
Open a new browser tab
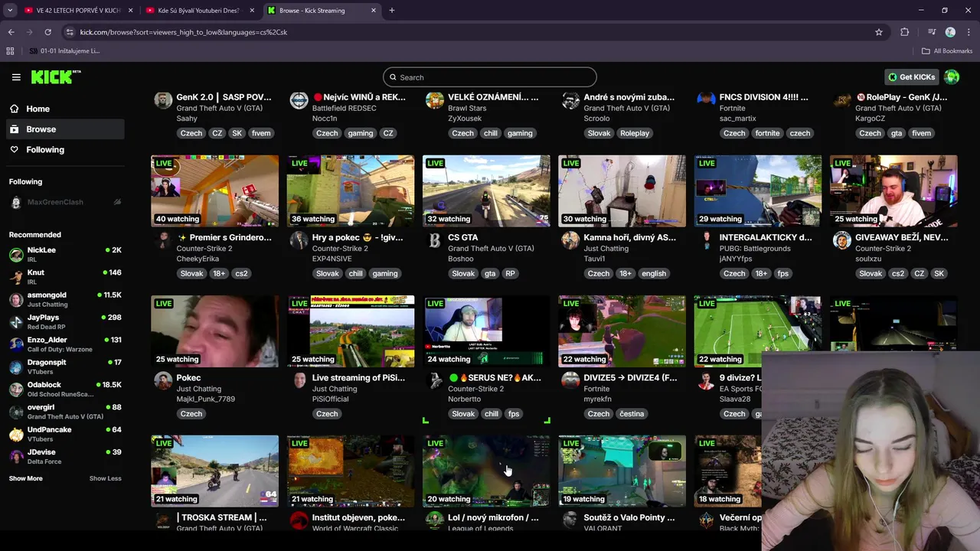coord(392,11)
